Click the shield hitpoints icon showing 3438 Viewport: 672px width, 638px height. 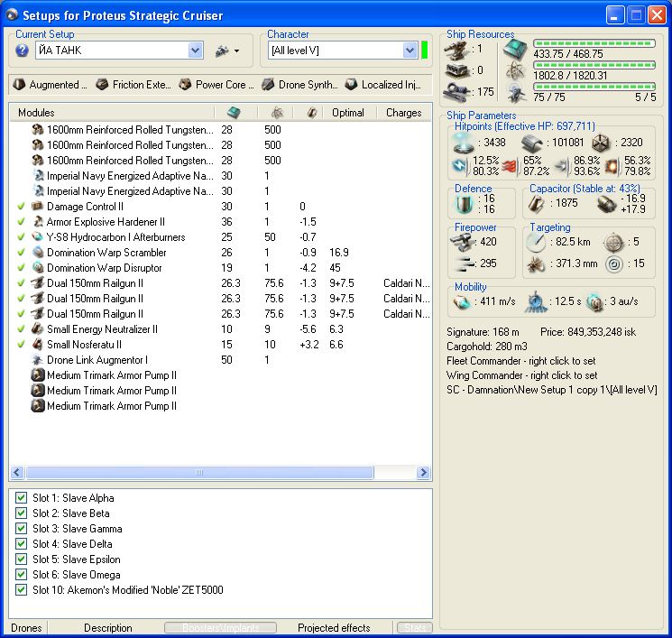tap(464, 143)
